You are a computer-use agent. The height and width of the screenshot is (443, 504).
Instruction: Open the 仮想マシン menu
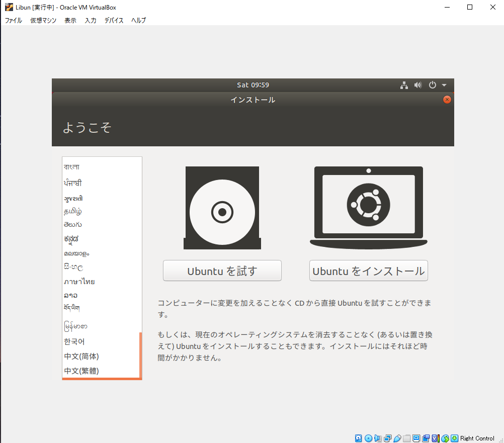43,20
